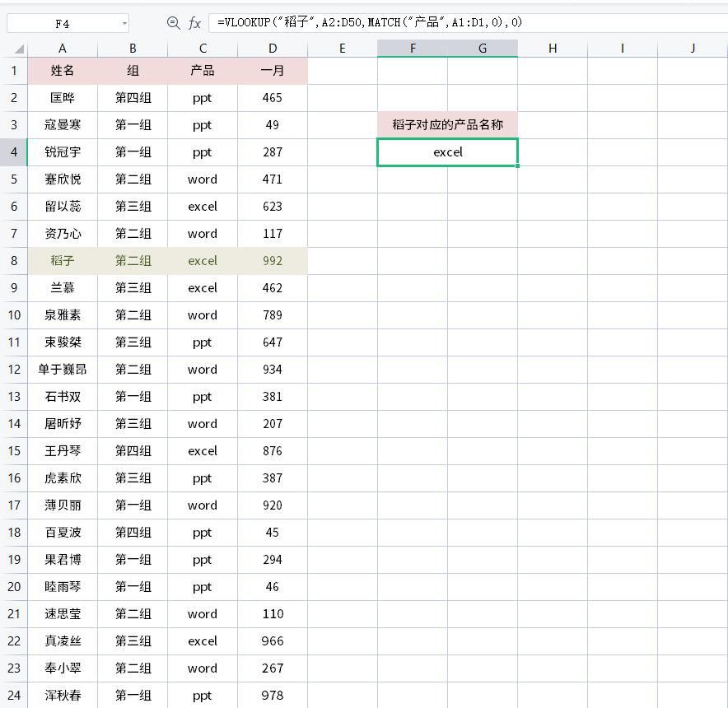Click cell F4 containing excel result
This screenshot has width=728, height=708.
[447, 152]
